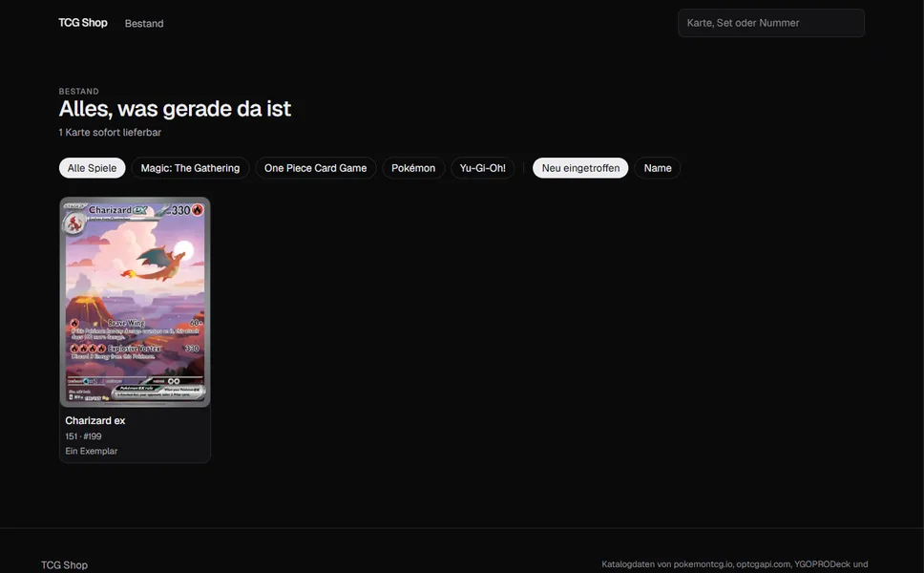
Task: Select the 151 · #199 set text
Action: pos(83,436)
